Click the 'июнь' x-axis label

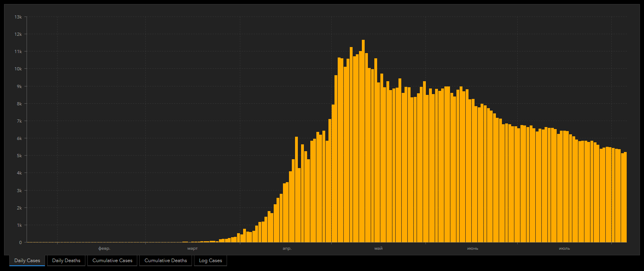[x=473, y=248]
